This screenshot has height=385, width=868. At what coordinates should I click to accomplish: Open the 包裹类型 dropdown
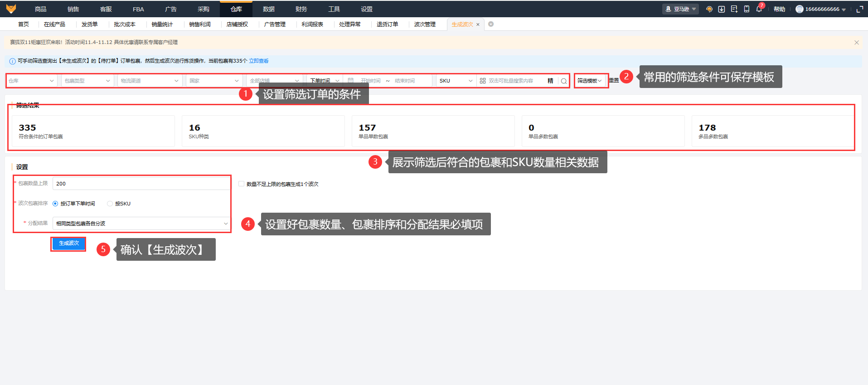[x=87, y=81]
